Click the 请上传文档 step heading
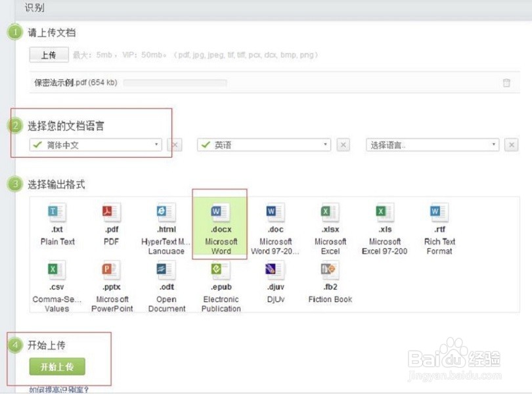Image resolution: width=532 pixels, height=394 pixels. coord(52,33)
